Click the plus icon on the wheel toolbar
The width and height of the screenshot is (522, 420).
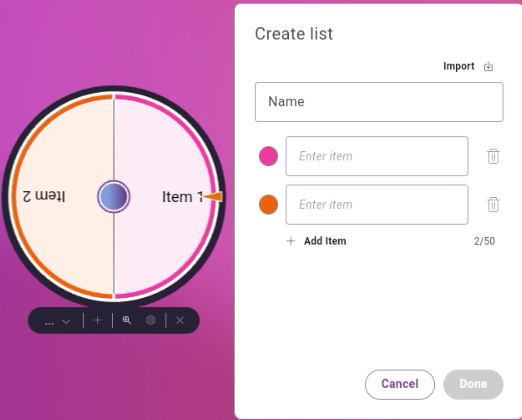(x=97, y=320)
